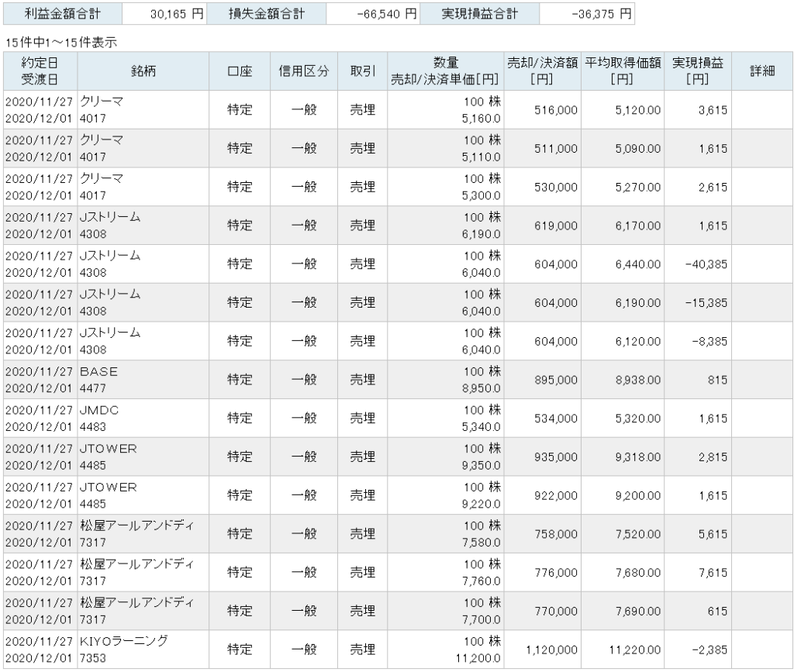Click the 信用区分 column header
Image resolution: width=794 pixels, height=672 pixels.
pyautogui.click(x=304, y=71)
